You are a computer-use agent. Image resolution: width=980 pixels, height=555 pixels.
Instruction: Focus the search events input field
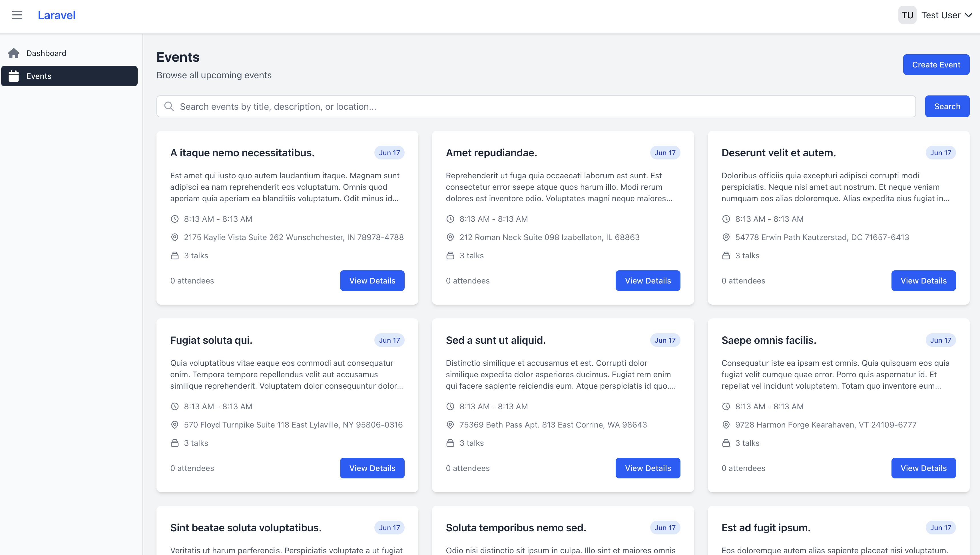(536, 106)
